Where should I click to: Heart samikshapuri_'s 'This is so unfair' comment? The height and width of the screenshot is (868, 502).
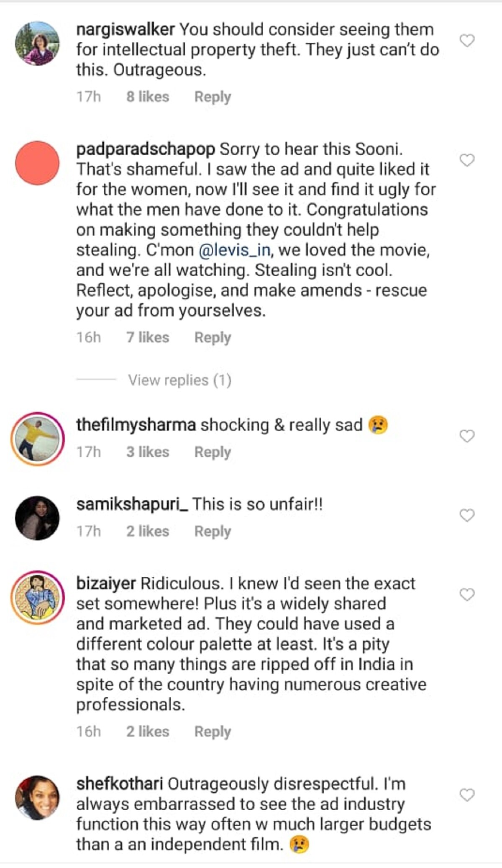click(467, 515)
